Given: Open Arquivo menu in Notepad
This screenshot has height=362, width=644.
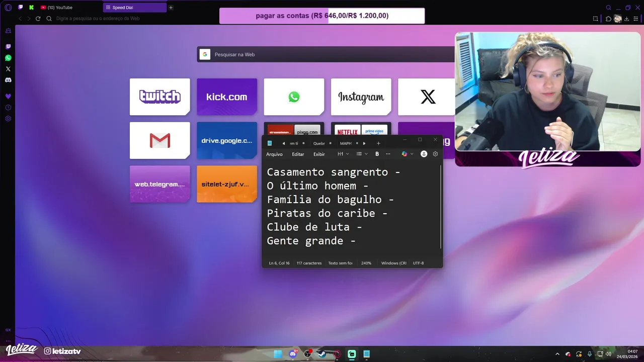Looking at the screenshot, I should click(274, 154).
